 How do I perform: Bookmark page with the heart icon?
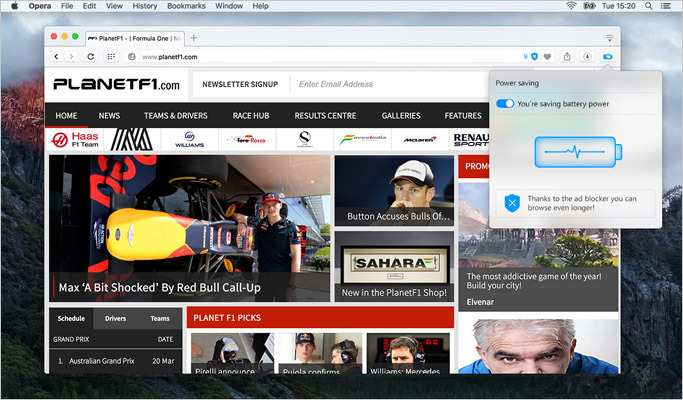(548, 57)
